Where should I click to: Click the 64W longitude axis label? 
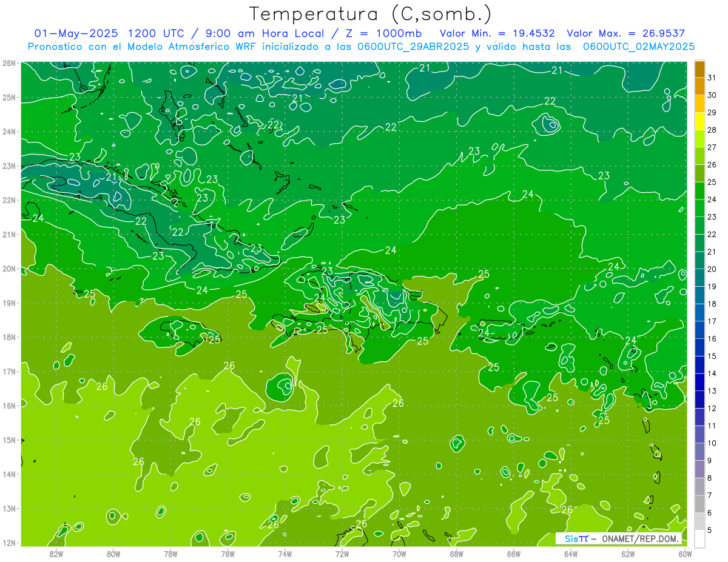coord(571,554)
